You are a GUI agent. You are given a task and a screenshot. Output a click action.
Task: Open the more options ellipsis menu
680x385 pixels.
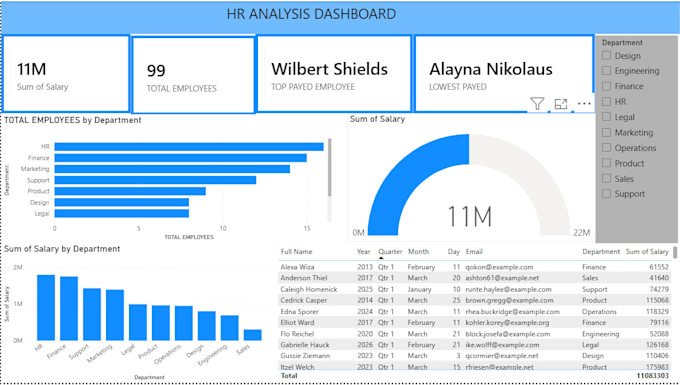[584, 104]
